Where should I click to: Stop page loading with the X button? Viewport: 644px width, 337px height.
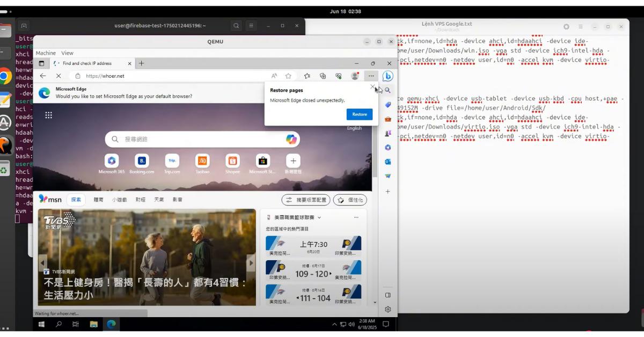coord(58,76)
